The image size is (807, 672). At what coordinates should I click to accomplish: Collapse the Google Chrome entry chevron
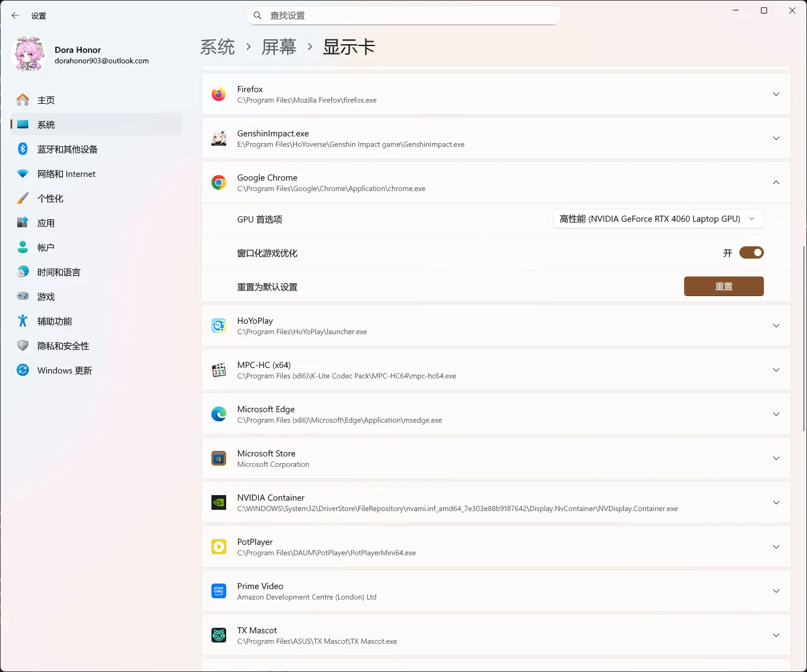coord(776,182)
